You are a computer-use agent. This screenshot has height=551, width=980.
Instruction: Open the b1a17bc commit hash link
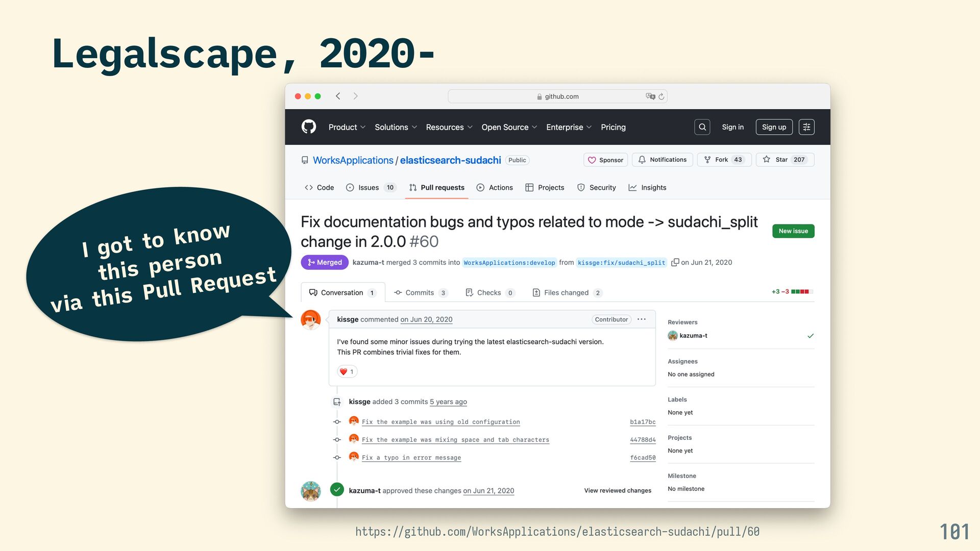642,422
